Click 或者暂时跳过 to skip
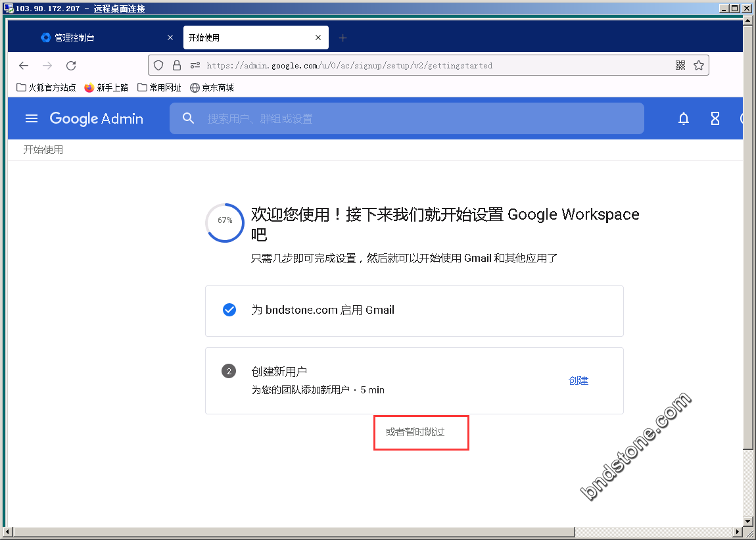756x540 pixels. 415,432
